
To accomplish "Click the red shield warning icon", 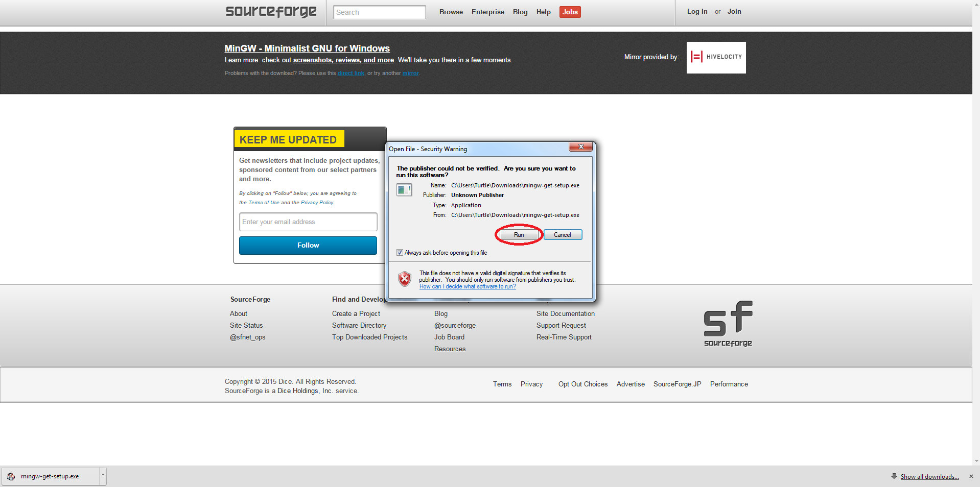I will (x=405, y=279).
